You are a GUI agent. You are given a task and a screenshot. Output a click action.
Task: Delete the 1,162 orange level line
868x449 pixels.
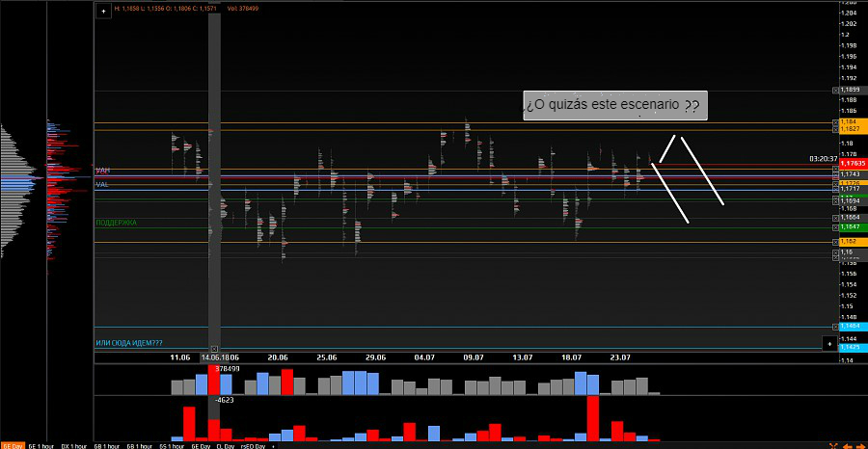(x=836, y=241)
